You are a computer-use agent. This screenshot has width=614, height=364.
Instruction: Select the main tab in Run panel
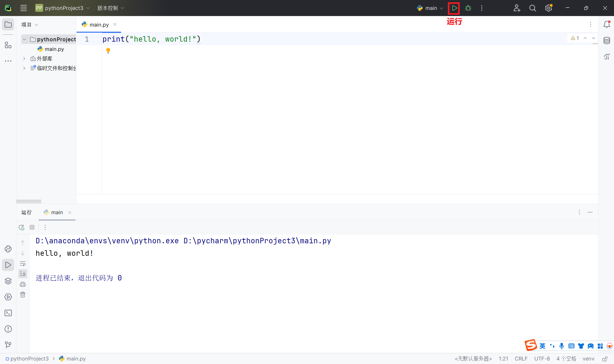57,212
